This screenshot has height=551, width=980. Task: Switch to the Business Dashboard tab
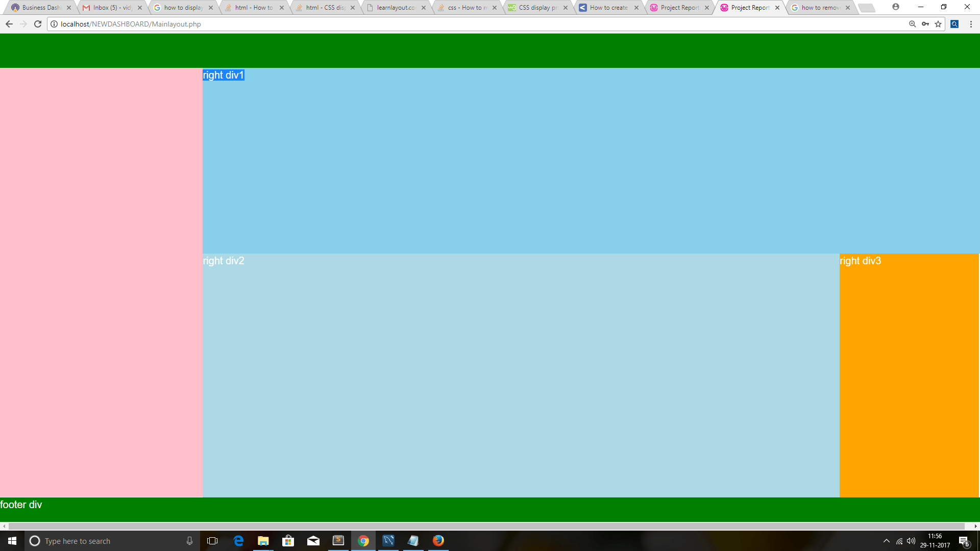(41, 8)
